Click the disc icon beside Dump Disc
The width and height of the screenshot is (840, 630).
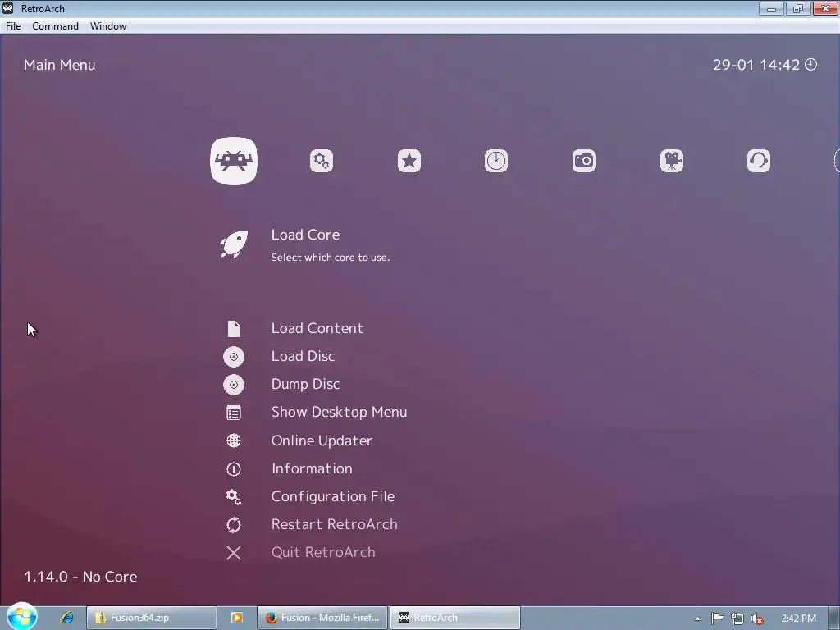click(234, 385)
